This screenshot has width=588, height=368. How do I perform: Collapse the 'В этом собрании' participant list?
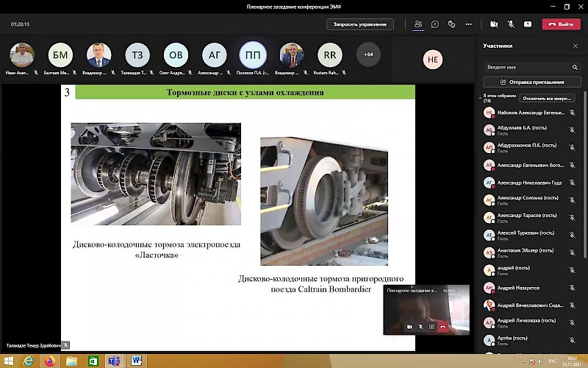481,96
